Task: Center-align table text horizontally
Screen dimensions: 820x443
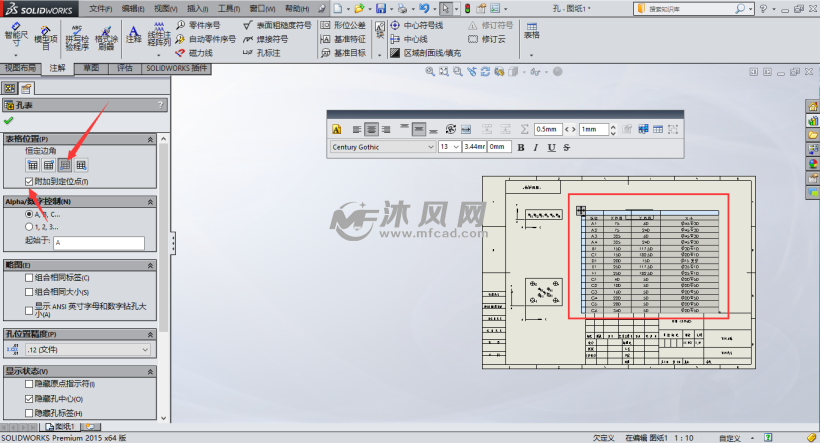Action: point(371,129)
